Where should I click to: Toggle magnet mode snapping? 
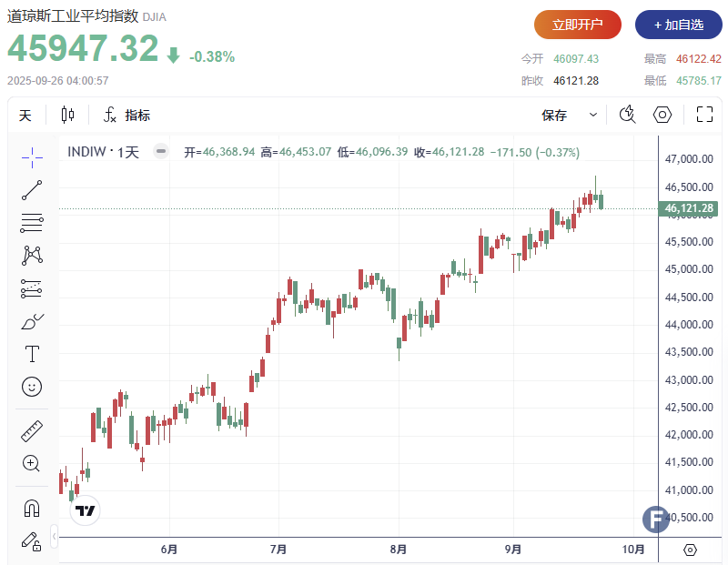[32, 509]
